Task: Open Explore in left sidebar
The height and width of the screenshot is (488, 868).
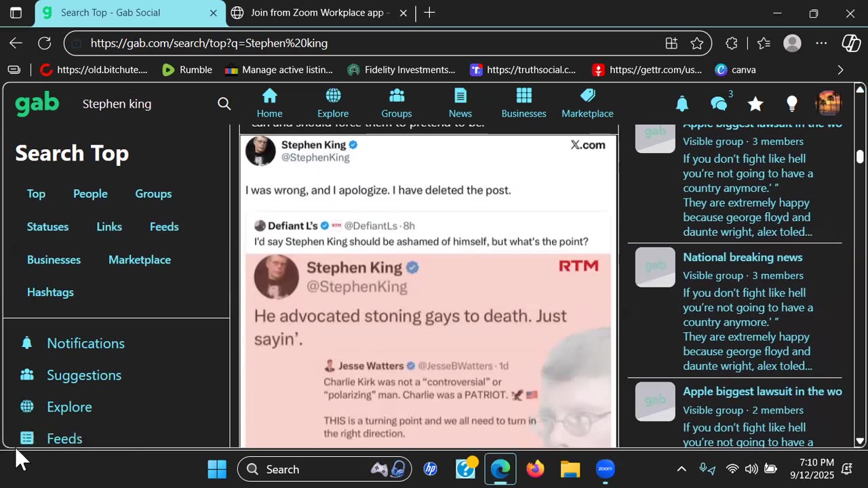Action: tap(56, 407)
